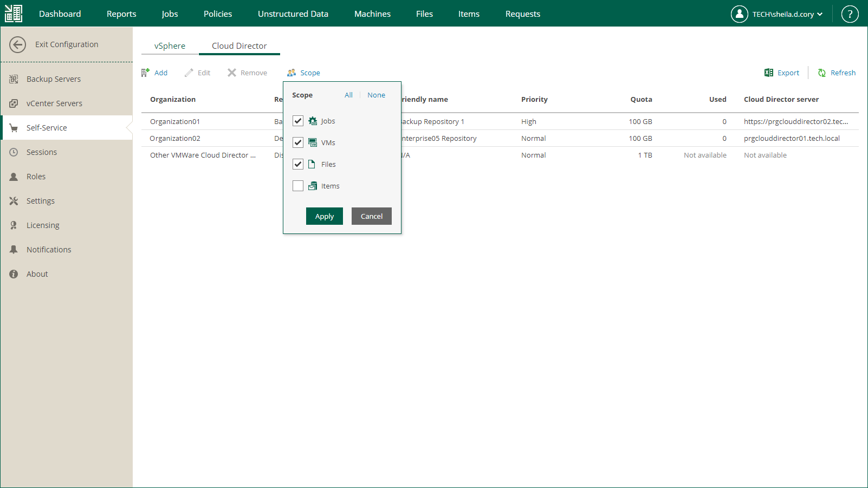Uncheck the Jobs scope checkbox

coord(298,121)
